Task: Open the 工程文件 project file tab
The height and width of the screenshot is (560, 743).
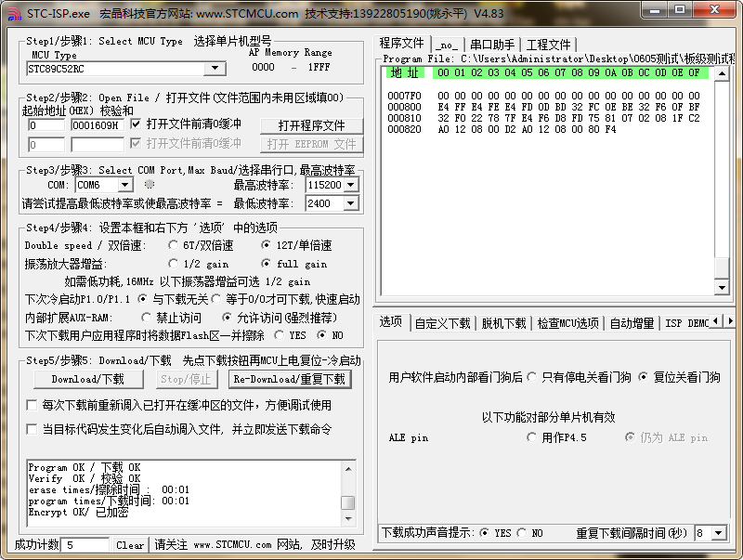Action: tap(549, 45)
